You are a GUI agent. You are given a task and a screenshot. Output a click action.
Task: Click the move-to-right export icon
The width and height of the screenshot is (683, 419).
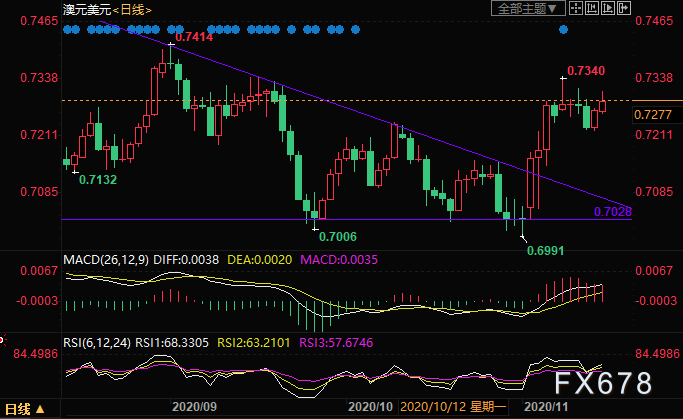(x=624, y=8)
